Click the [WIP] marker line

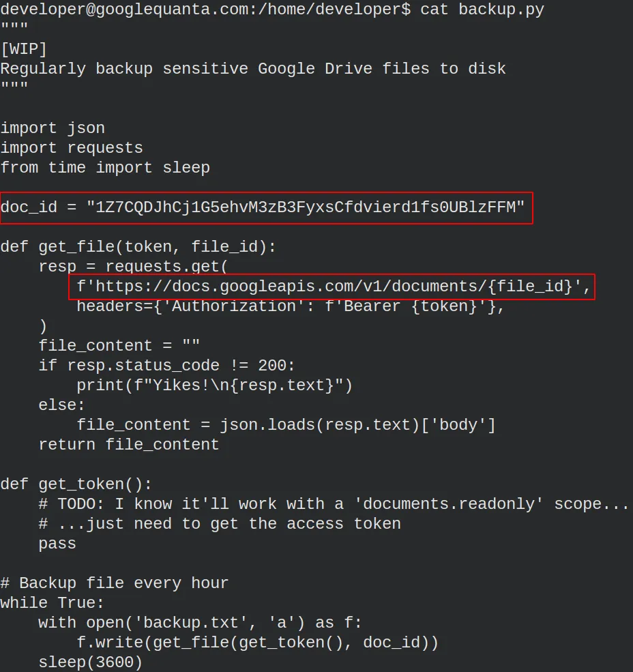coord(24,49)
